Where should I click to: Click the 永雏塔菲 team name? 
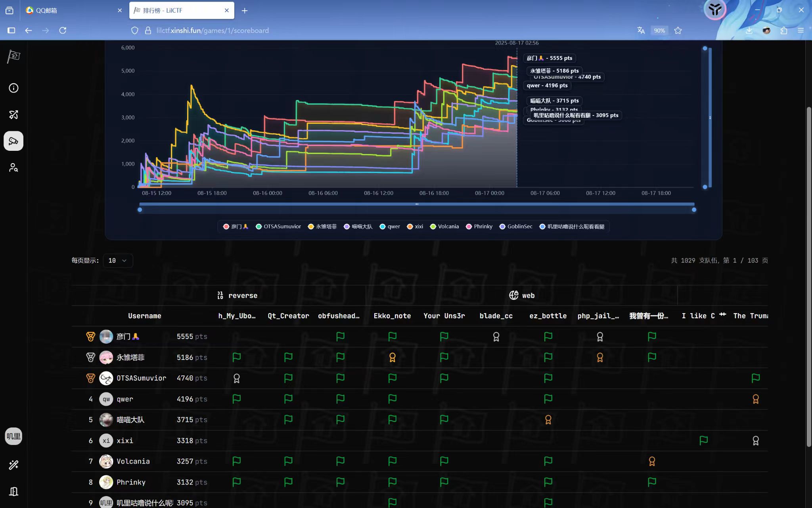[130, 358]
